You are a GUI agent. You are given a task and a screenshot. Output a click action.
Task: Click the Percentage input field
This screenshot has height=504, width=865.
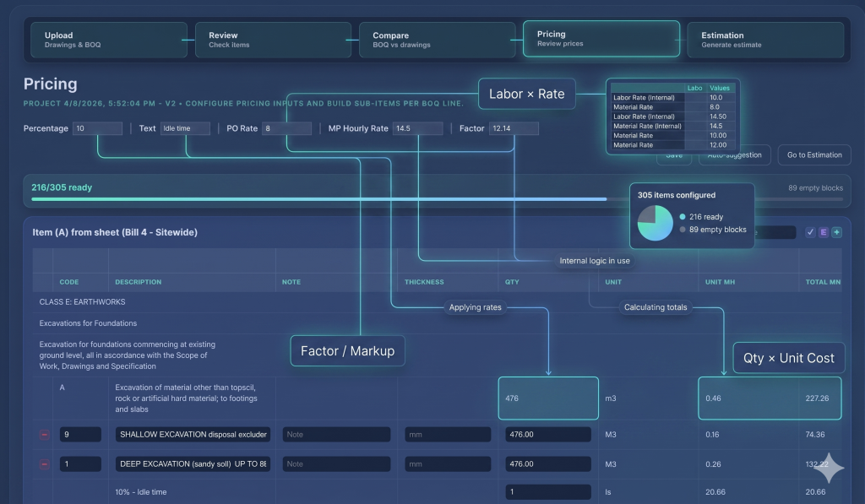(97, 128)
